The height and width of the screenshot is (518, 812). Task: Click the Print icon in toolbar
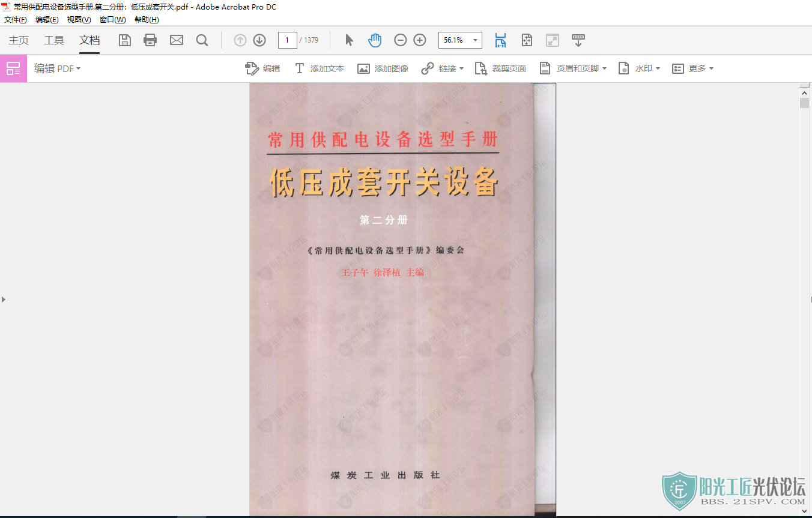[150, 40]
